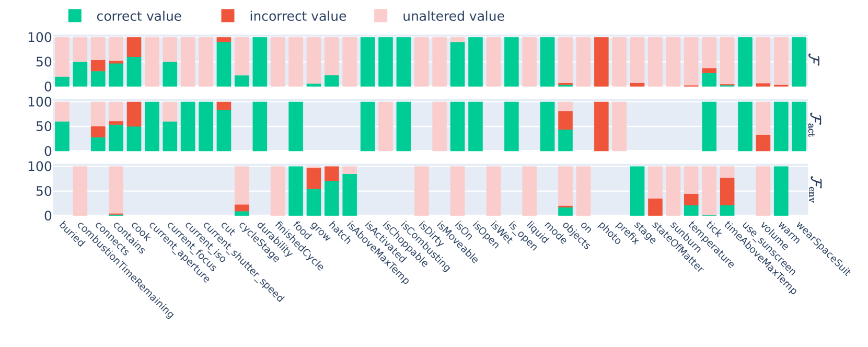Viewport: 868px width, 347px height.
Task: Click green warm bar in bottom chart
Action: [781, 191]
